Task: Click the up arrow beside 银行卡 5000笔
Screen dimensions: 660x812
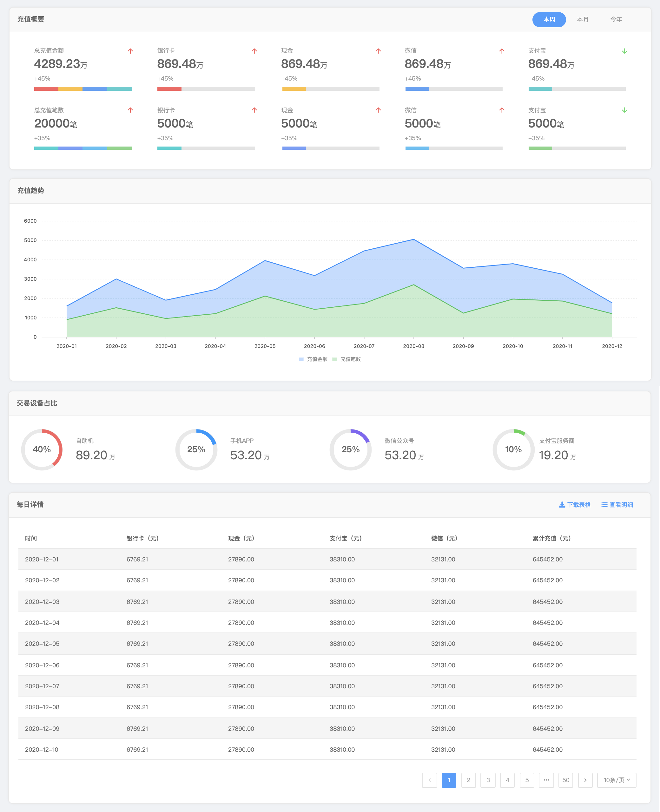Action: (x=254, y=110)
